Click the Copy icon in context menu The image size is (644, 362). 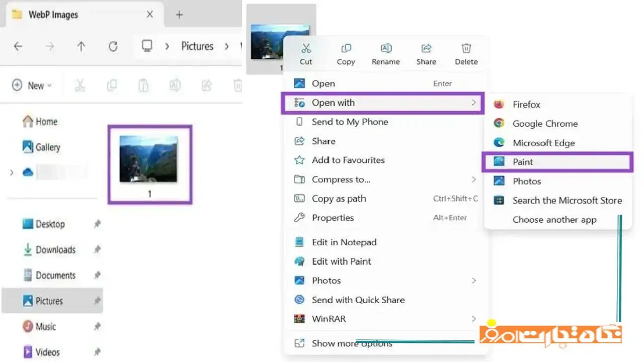coord(346,49)
